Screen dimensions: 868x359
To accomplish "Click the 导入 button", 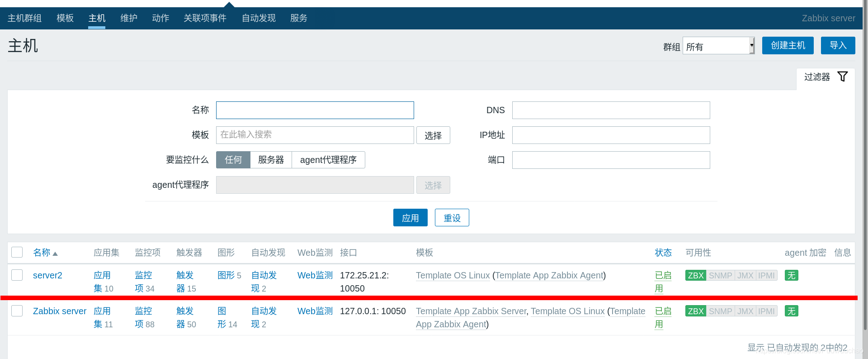I will 838,45.
